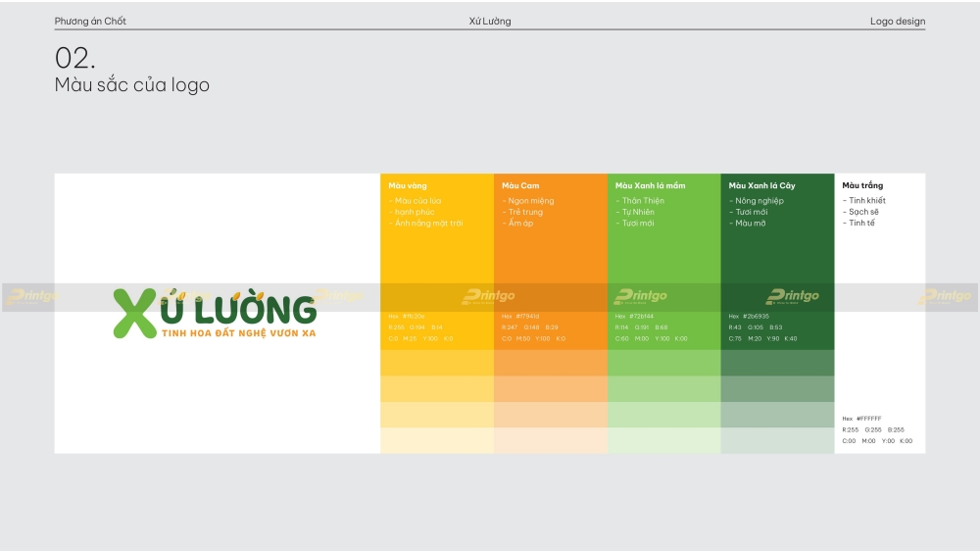
Task: Pick the lightest yellow tint at column bottom
Action: 437,440
